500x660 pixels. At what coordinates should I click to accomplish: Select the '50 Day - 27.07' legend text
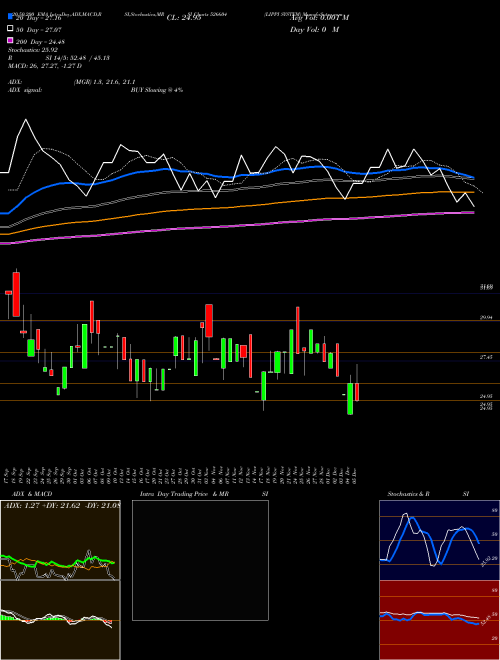[x=39, y=30]
